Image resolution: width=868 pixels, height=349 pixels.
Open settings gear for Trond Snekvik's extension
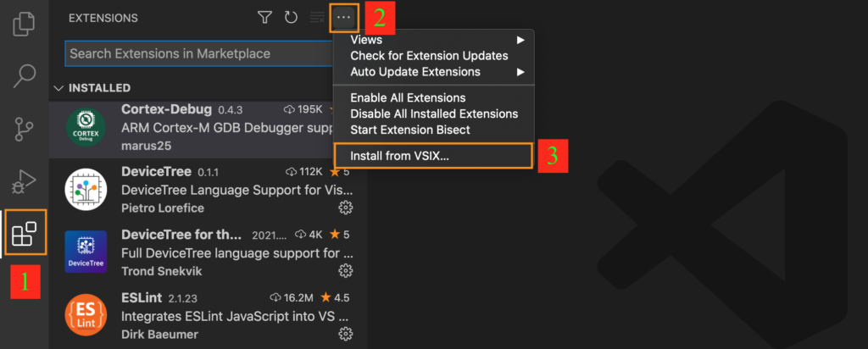tap(346, 270)
